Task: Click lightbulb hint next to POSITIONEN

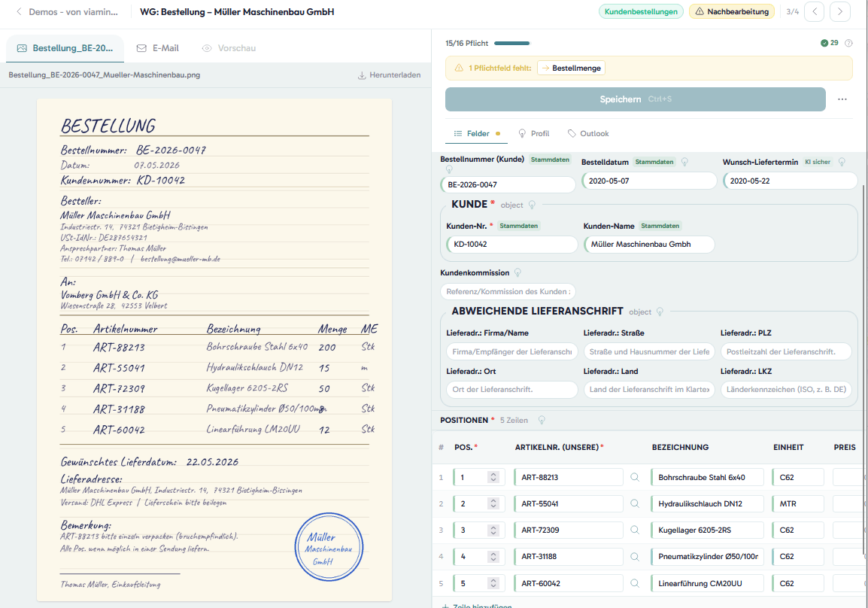Action: point(542,421)
